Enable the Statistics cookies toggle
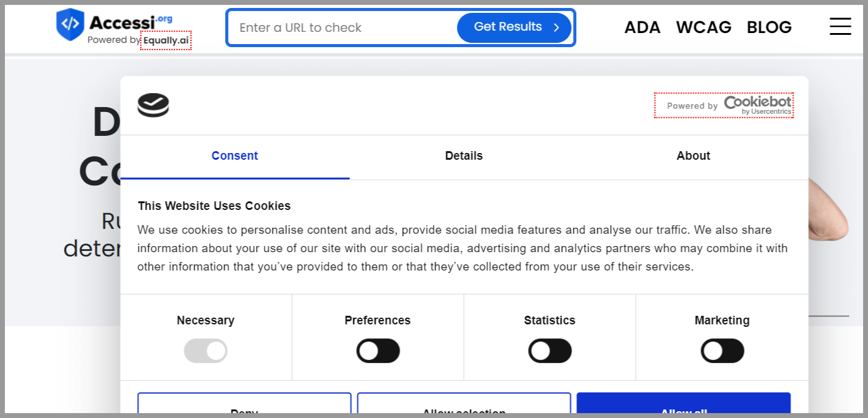The height and width of the screenshot is (418, 868). (x=550, y=351)
